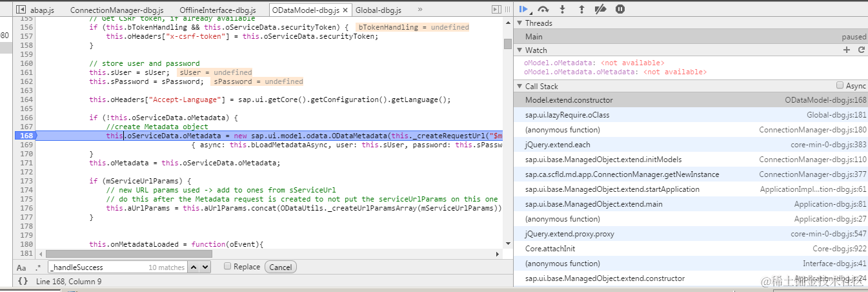Step into next function call

coord(562,10)
